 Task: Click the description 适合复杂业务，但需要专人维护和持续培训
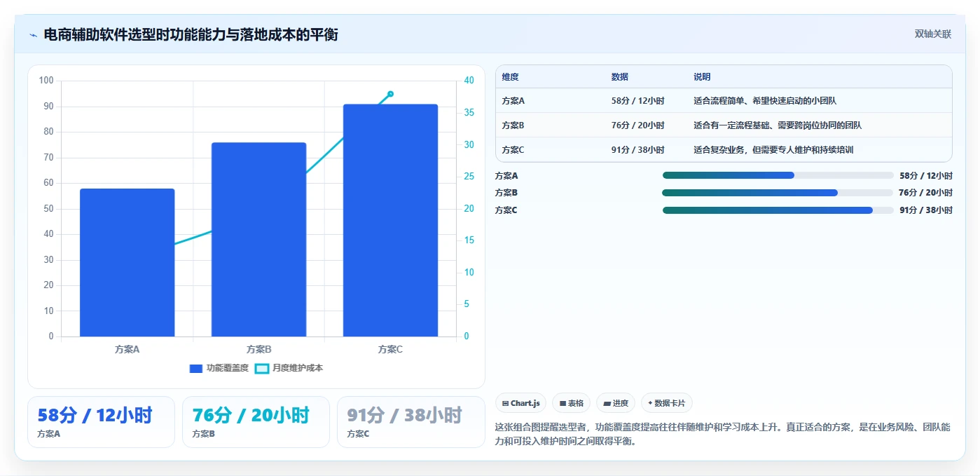click(773, 150)
